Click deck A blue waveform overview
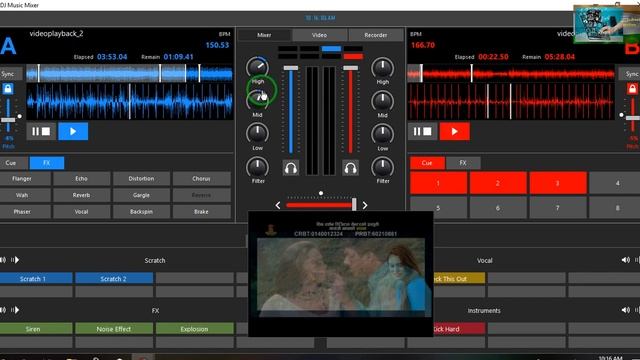640x360 pixels. pyautogui.click(x=129, y=74)
